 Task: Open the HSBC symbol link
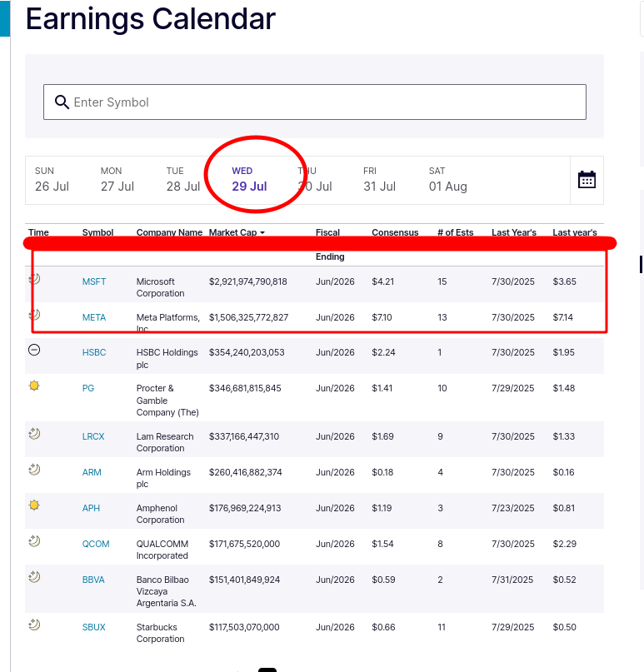[x=94, y=352]
